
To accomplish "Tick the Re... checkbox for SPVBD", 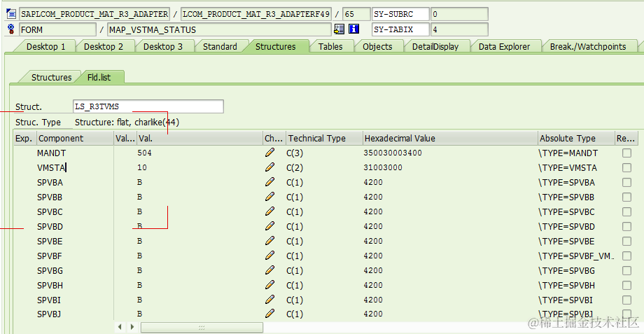I will point(626,226).
